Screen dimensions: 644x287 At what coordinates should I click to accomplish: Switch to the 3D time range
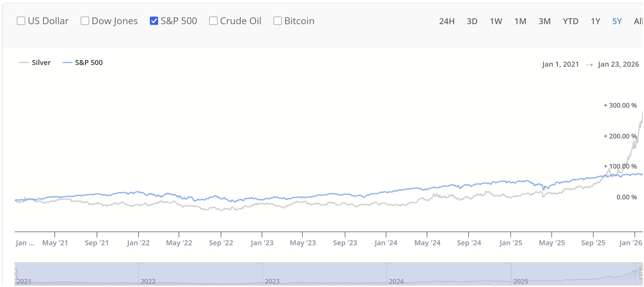[472, 21]
